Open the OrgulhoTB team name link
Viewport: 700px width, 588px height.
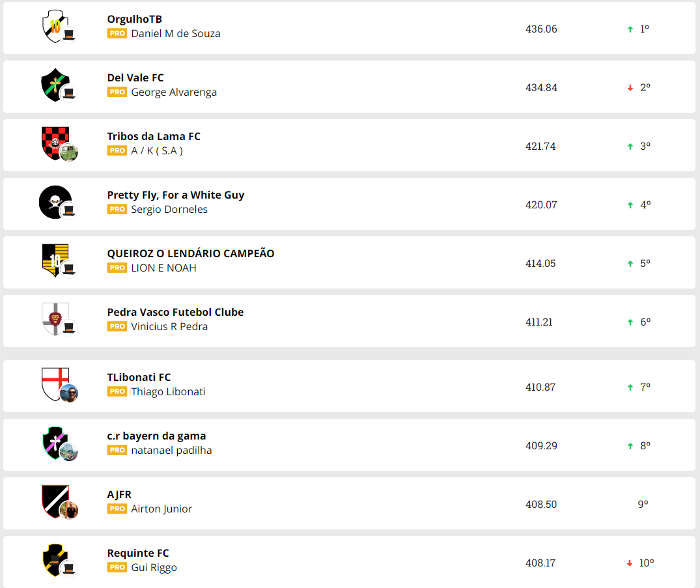pos(135,20)
